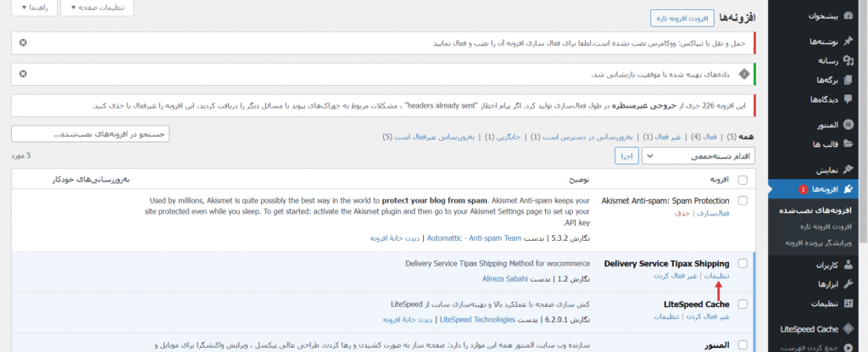Click the LiteSpeed Cache diamond icon in sidebar
Screen dimensions: 868x352
[848, 329]
